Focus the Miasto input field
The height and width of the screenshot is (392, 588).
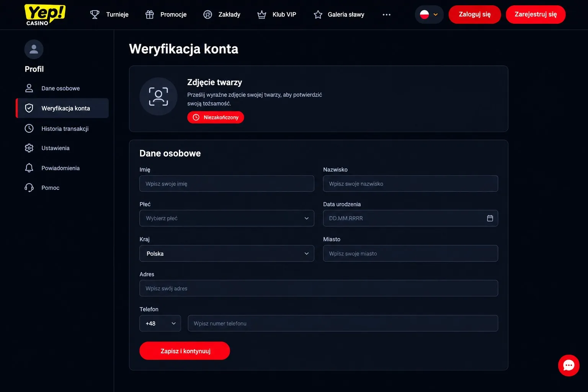pyautogui.click(x=410, y=253)
